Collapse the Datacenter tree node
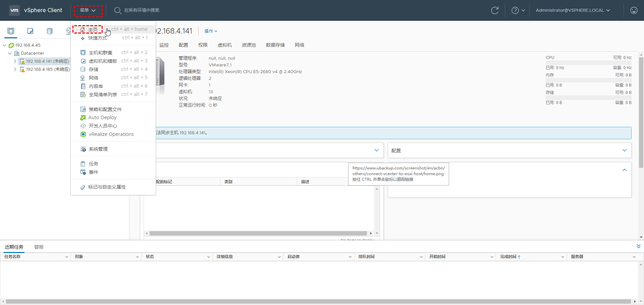This screenshot has height=305, width=644. click(10, 53)
